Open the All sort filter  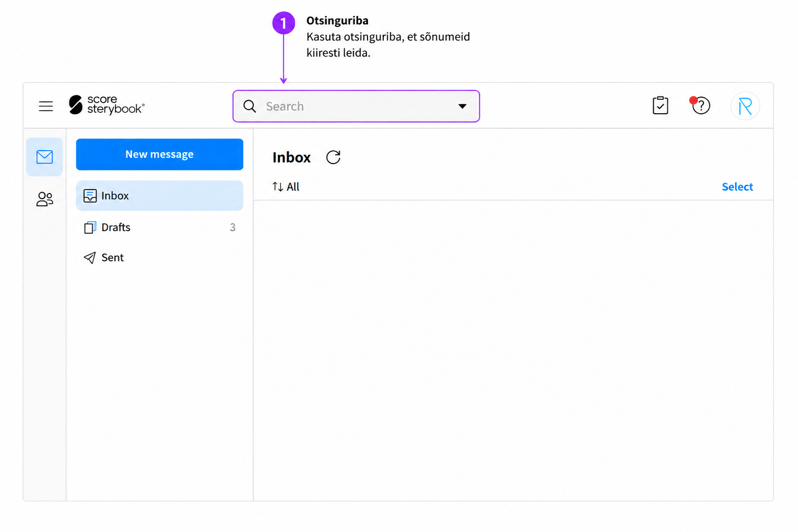tap(286, 187)
